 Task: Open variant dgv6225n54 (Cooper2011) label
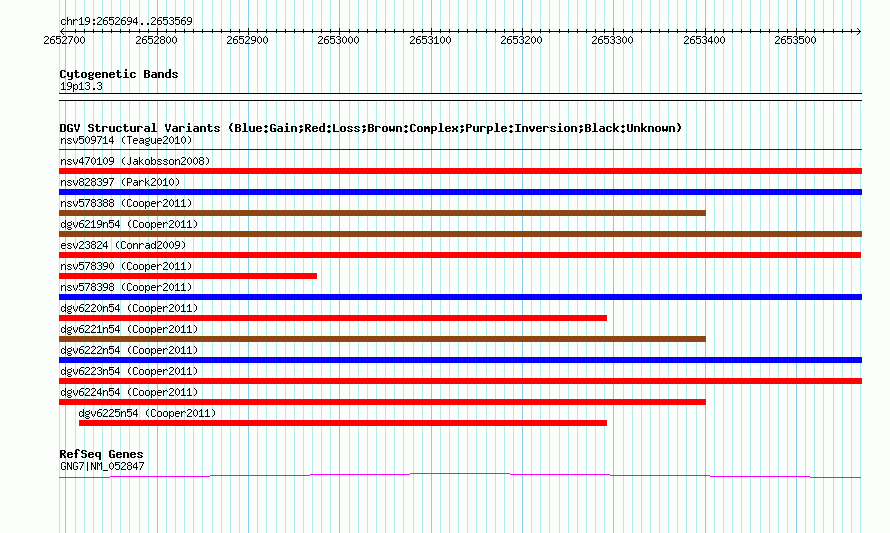[147, 413]
